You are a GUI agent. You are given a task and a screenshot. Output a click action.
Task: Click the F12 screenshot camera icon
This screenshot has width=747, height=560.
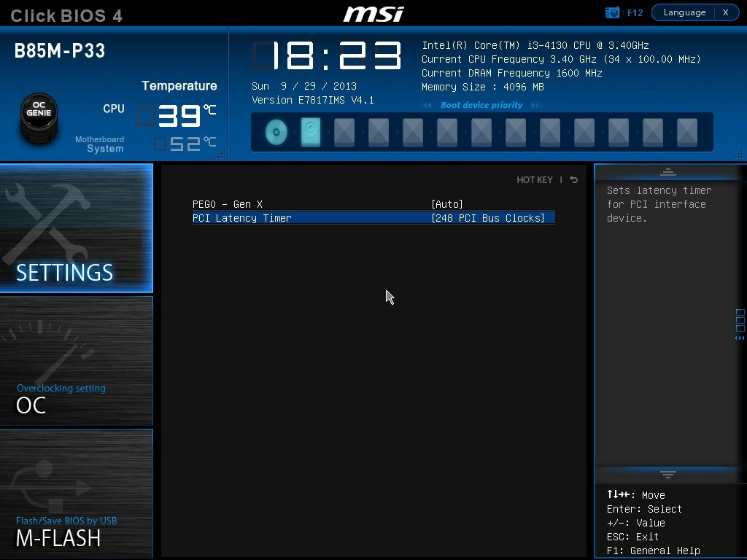point(612,12)
